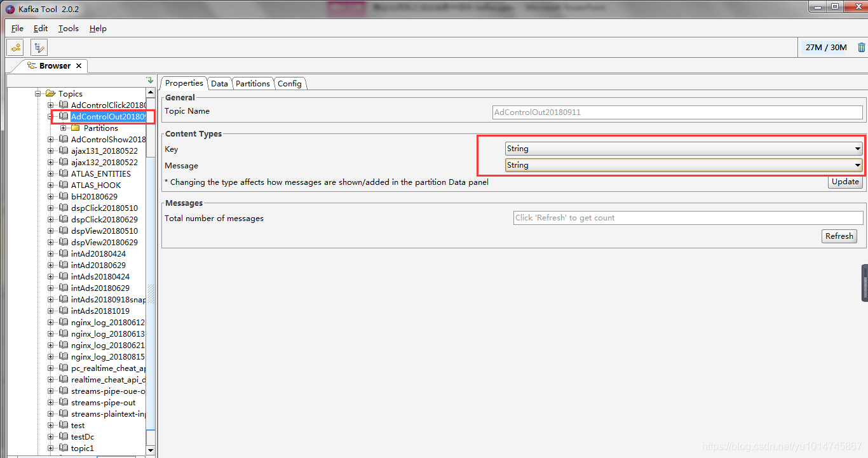
Task: Click the topic icon beside testDc
Action: (64, 436)
